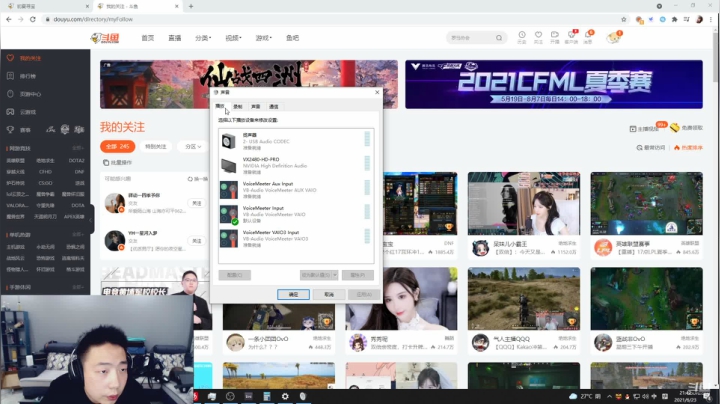Sort by 最常访问 most visited
The height and width of the screenshot is (404, 720).
651,147
